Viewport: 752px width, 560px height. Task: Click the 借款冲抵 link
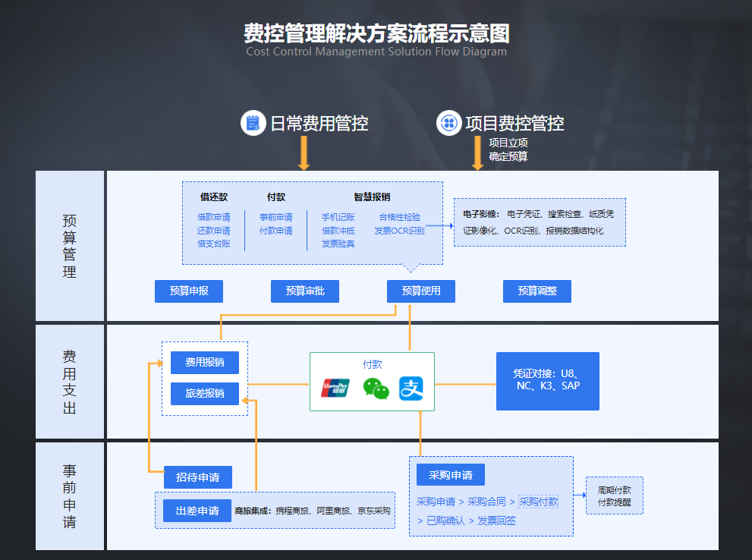338,231
